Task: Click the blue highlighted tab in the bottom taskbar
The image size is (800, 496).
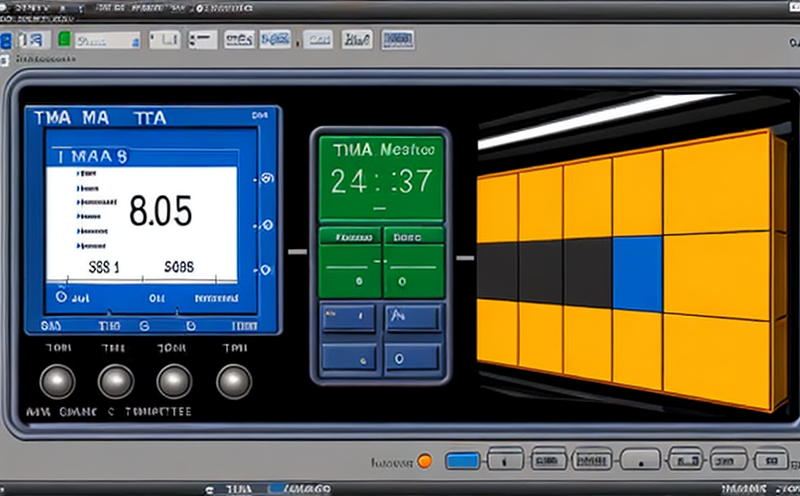Action: (299, 490)
